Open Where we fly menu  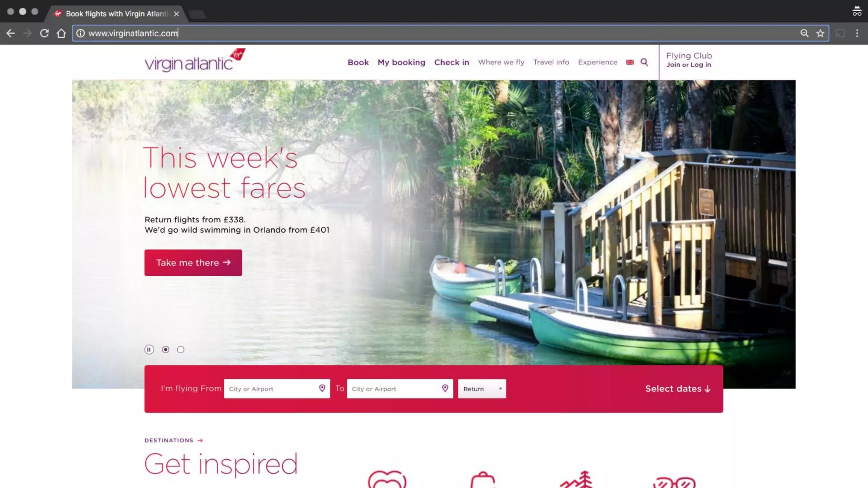point(501,62)
